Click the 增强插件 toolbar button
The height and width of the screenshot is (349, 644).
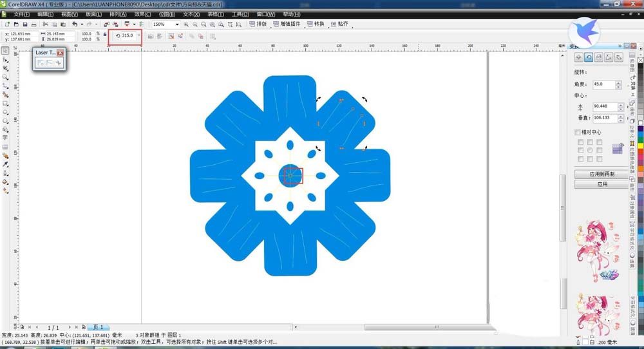click(x=287, y=24)
